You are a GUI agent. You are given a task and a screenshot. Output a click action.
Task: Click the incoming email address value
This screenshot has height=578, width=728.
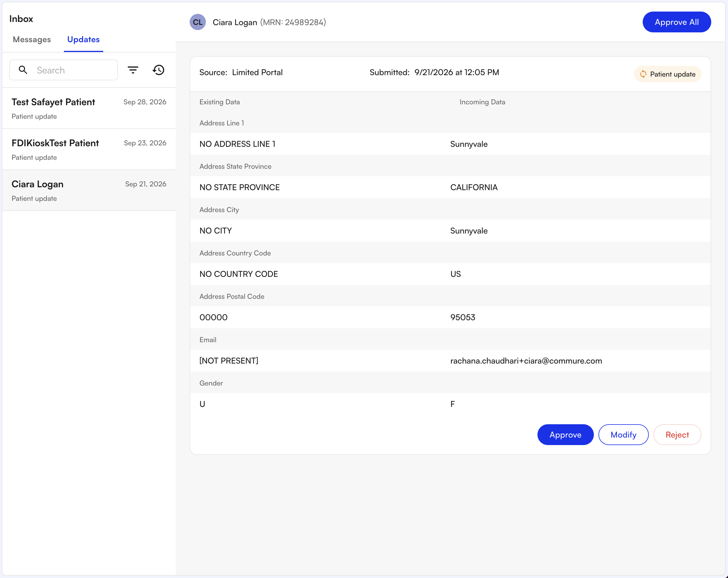[x=526, y=361]
